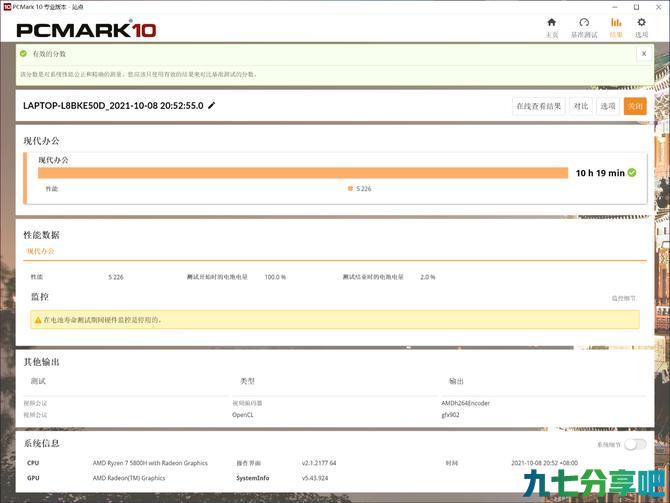Select the orange Modern Office (现代办公) tab under performance data

[41, 251]
